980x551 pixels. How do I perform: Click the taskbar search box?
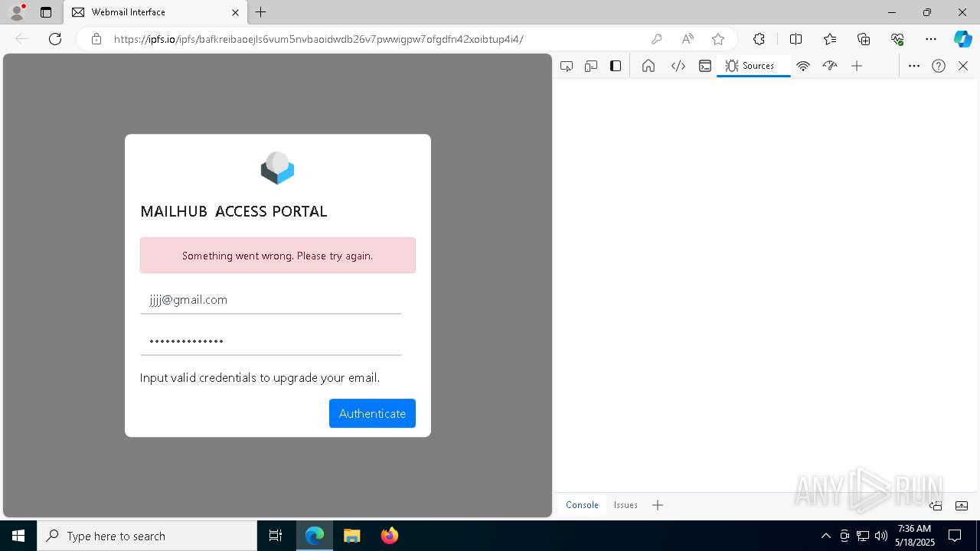(147, 536)
